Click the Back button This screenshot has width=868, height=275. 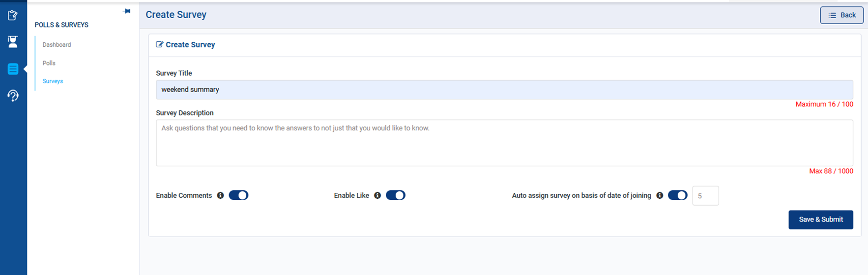click(x=841, y=15)
